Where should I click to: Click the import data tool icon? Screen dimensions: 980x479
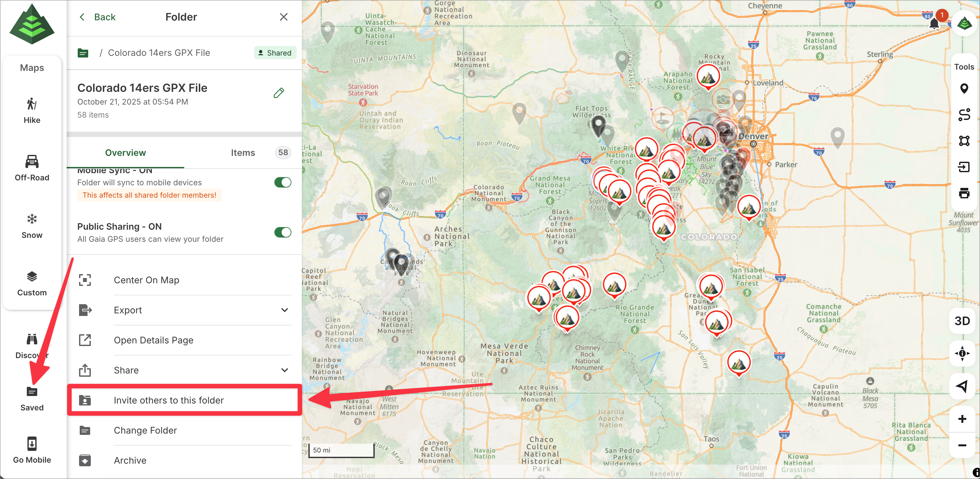pos(964,167)
